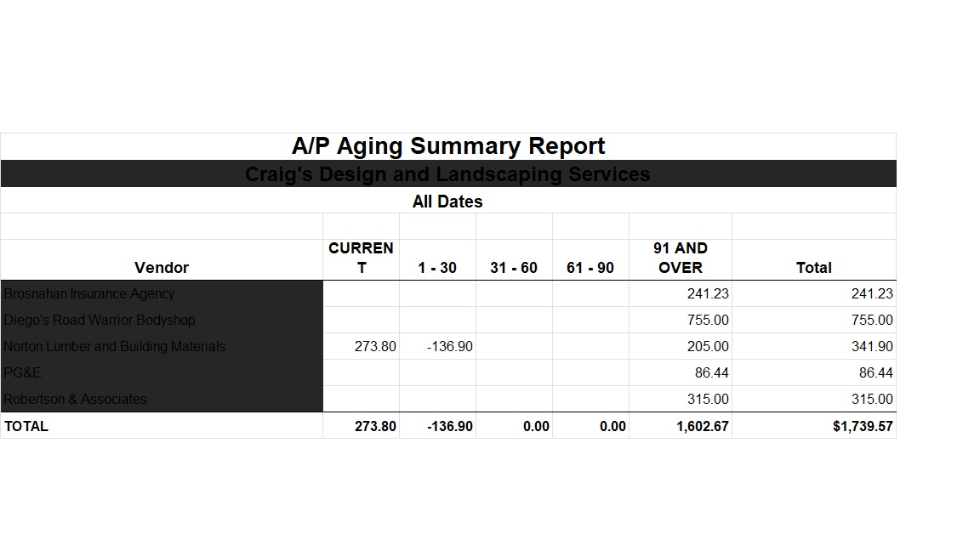
Task: Click the 91 AND OVER column header
Action: [x=680, y=258]
